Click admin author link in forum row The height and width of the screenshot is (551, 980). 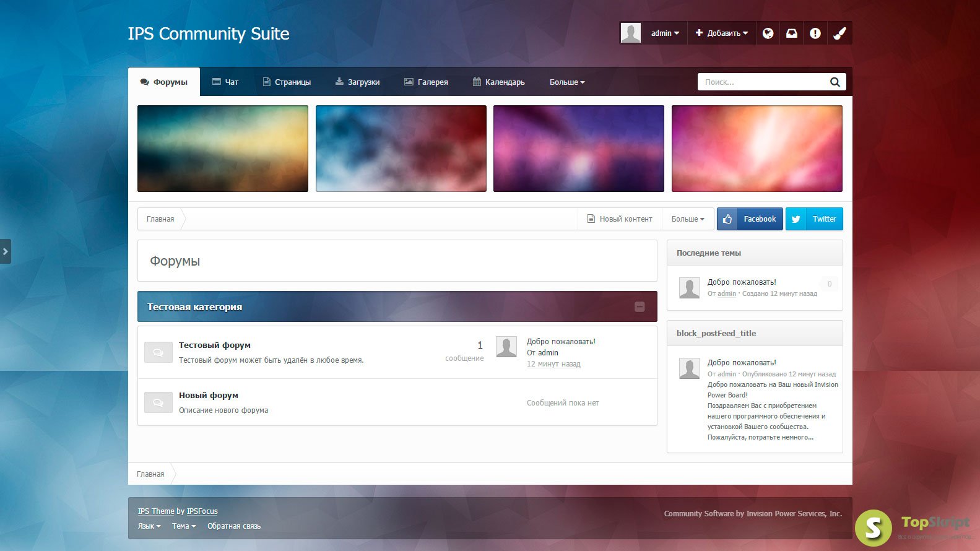[548, 353]
